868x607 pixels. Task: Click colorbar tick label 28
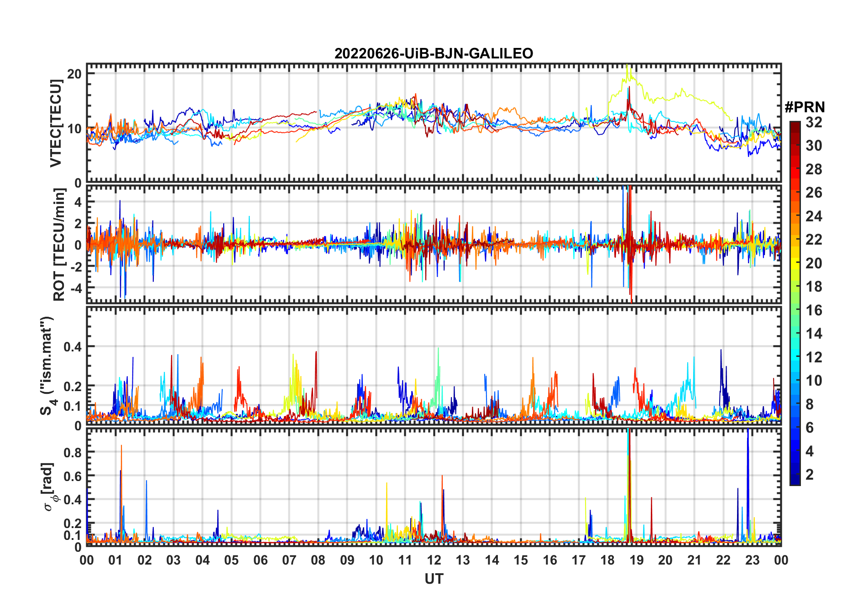coord(814,169)
